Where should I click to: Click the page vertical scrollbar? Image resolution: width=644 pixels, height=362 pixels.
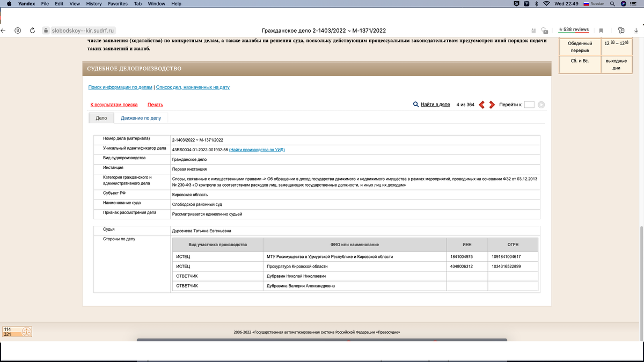641,284
